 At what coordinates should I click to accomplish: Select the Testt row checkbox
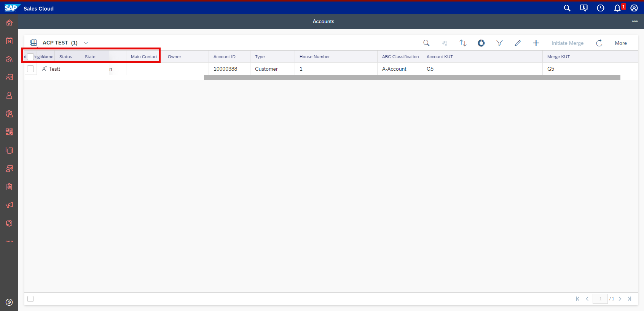coord(30,69)
